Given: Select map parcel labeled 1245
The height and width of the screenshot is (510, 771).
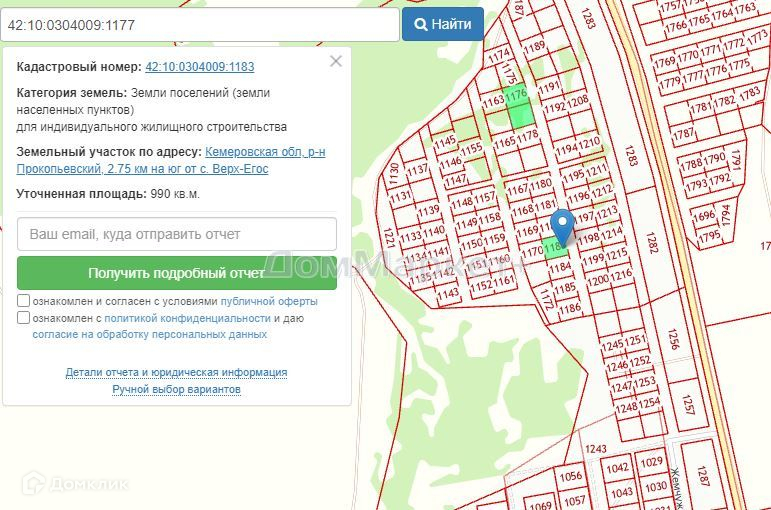Looking at the screenshot, I should pos(612,346).
